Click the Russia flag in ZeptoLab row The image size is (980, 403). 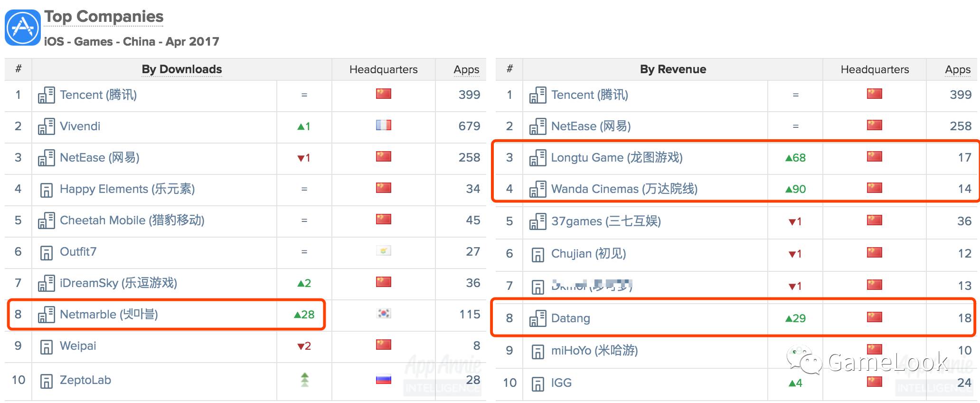pos(383,379)
